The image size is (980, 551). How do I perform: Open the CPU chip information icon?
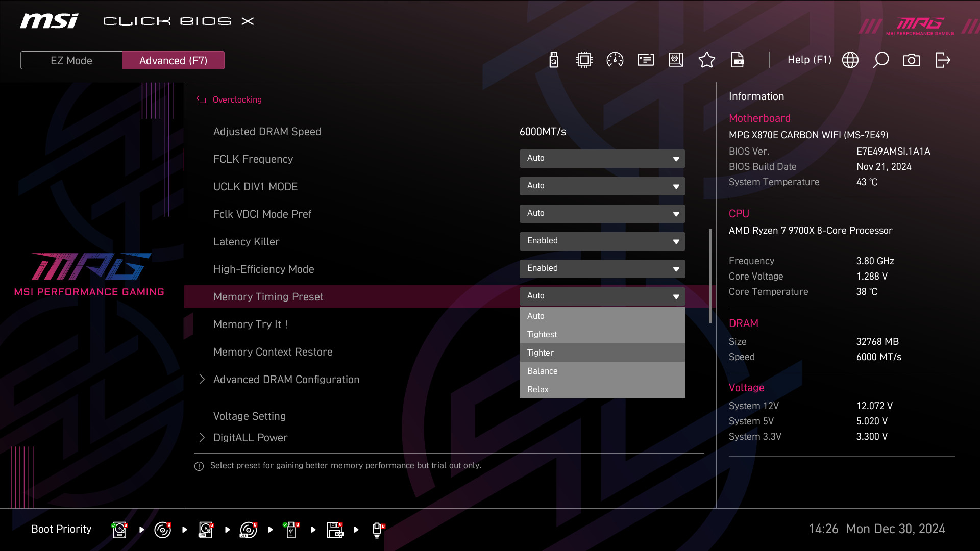coord(584,60)
